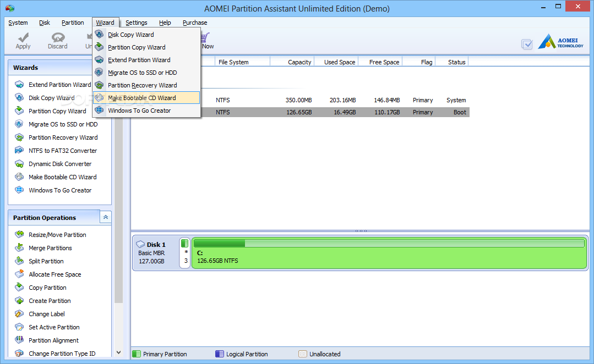Click the Logical Partition legend blue swatch
Viewport: 594px width, 364px height.
pyautogui.click(x=219, y=354)
